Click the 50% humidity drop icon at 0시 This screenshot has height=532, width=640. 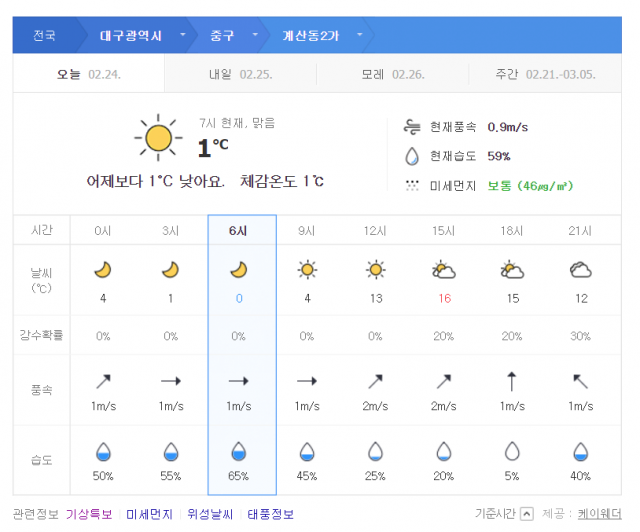103,452
